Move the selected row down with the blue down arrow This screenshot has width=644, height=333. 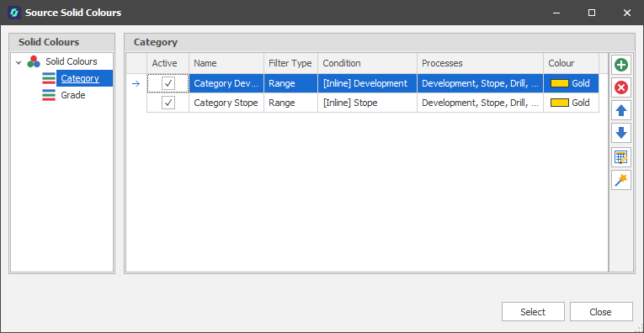pos(620,133)
